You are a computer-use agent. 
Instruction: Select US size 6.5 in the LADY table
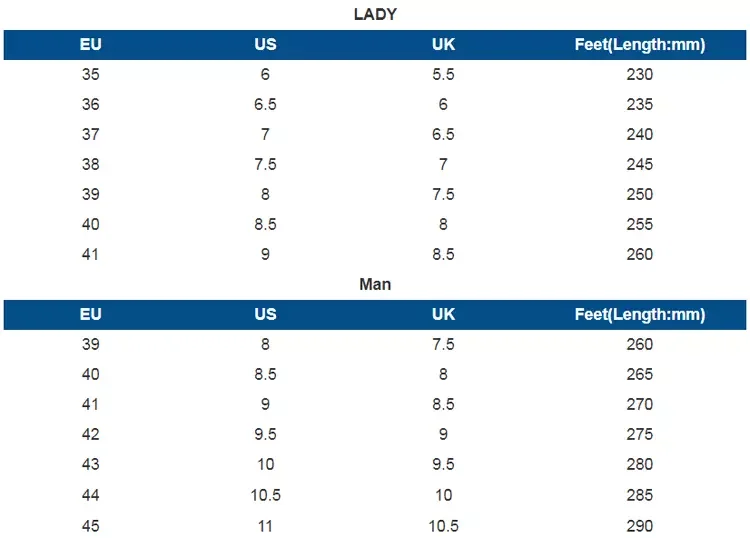(265, 104)
